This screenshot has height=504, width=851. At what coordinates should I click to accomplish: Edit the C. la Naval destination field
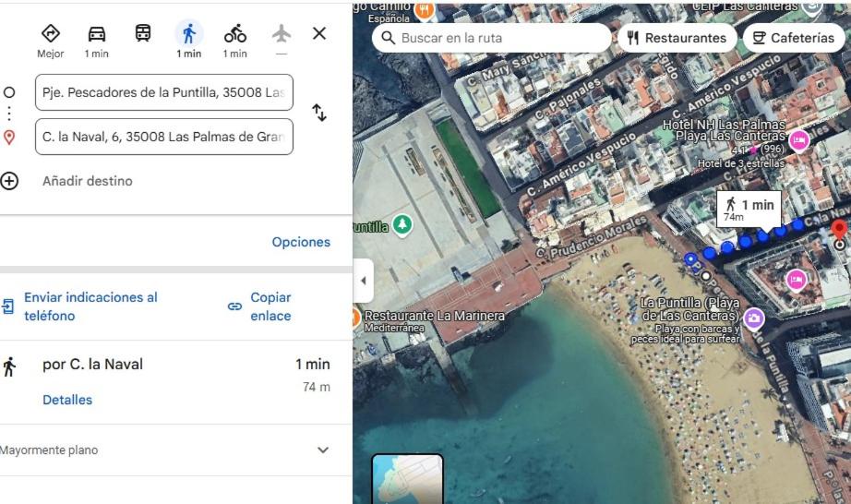(x=163, y=137)
